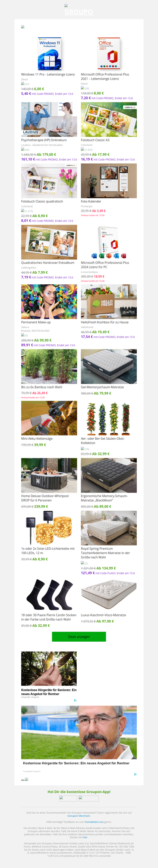Click the rating icon under Windows 11 Pro
158x868 pixels.
click(x=23, y=84)
